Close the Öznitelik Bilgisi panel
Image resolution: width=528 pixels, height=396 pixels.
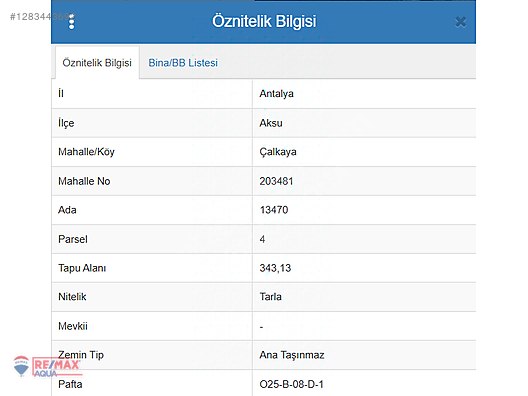460,22
